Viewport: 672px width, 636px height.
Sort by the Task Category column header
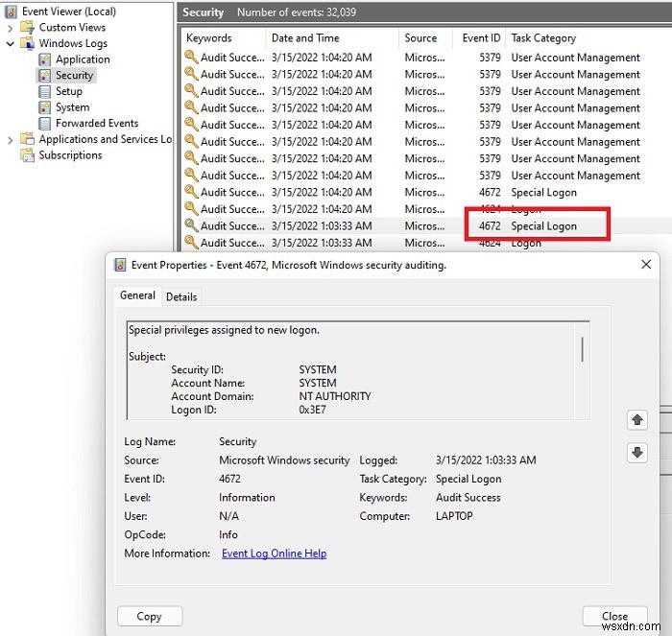[588, 38]
